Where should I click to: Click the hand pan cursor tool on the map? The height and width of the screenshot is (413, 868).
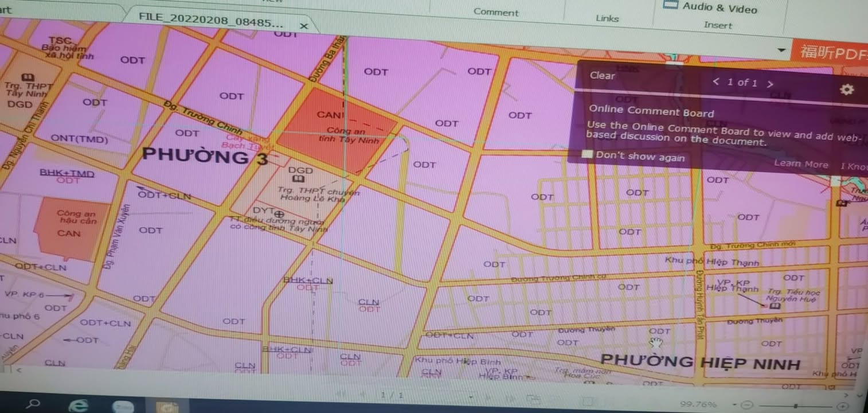pos(655,343)
